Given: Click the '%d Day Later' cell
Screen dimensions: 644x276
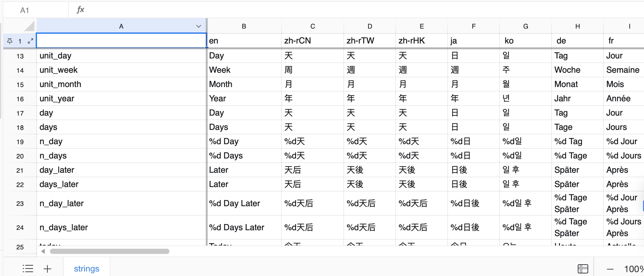Looking at the screenshot, I should [x=244, y=203].
